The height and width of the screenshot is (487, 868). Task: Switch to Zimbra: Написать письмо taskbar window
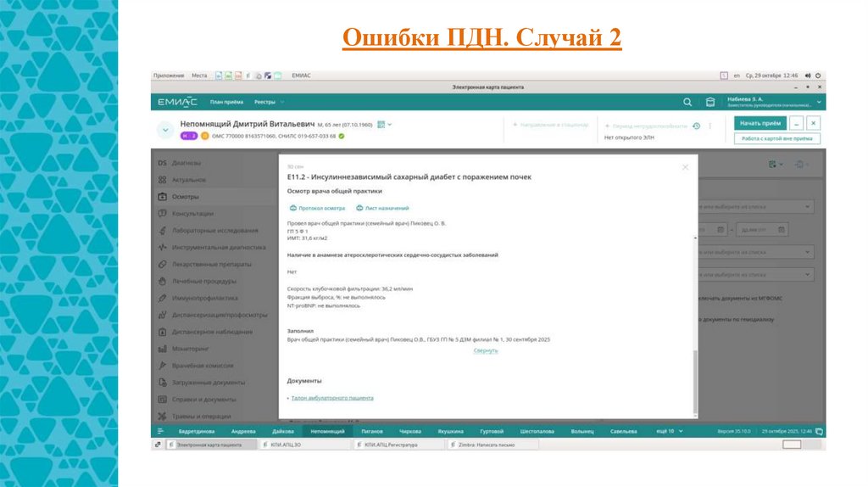(x=492, y=445)
